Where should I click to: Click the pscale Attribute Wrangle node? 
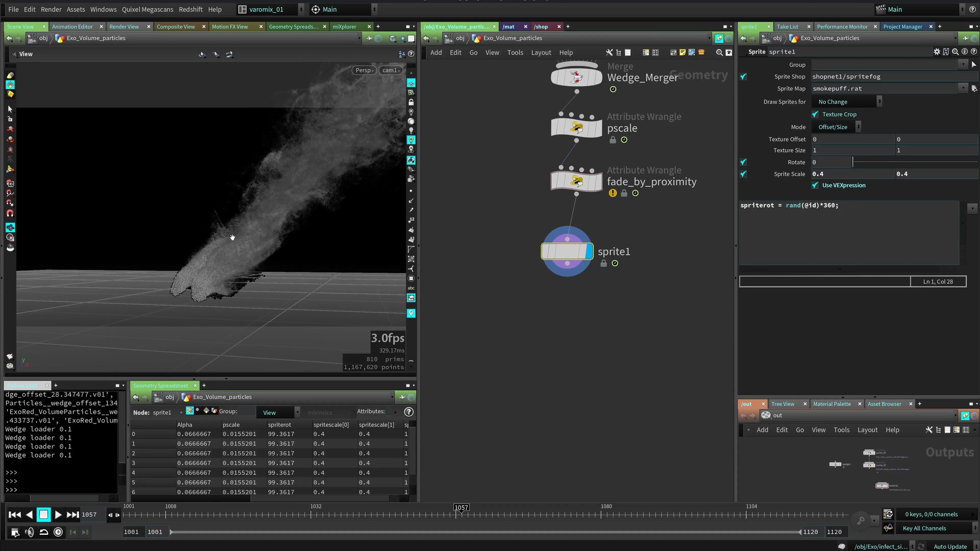(x=576, y=127)
